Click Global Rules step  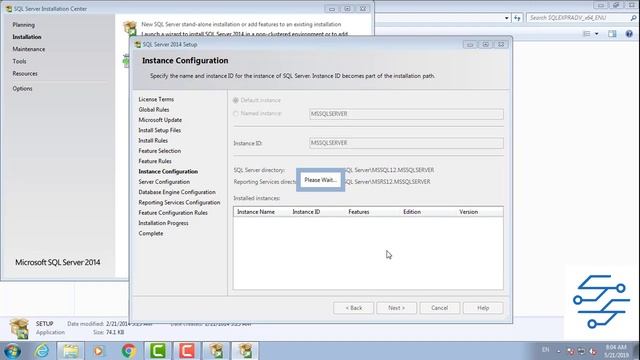pos(153,110)
